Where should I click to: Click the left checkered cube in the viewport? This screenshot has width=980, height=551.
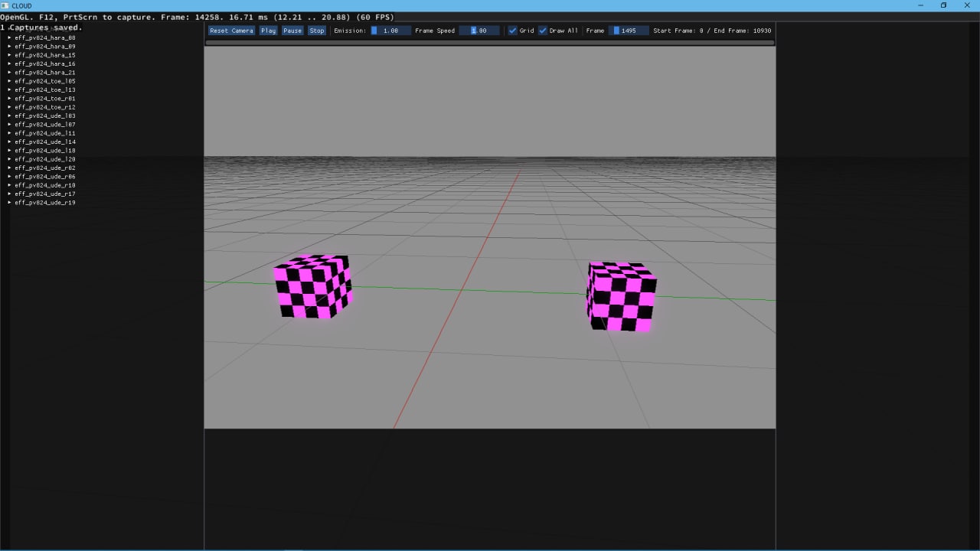tap(312, 287)
